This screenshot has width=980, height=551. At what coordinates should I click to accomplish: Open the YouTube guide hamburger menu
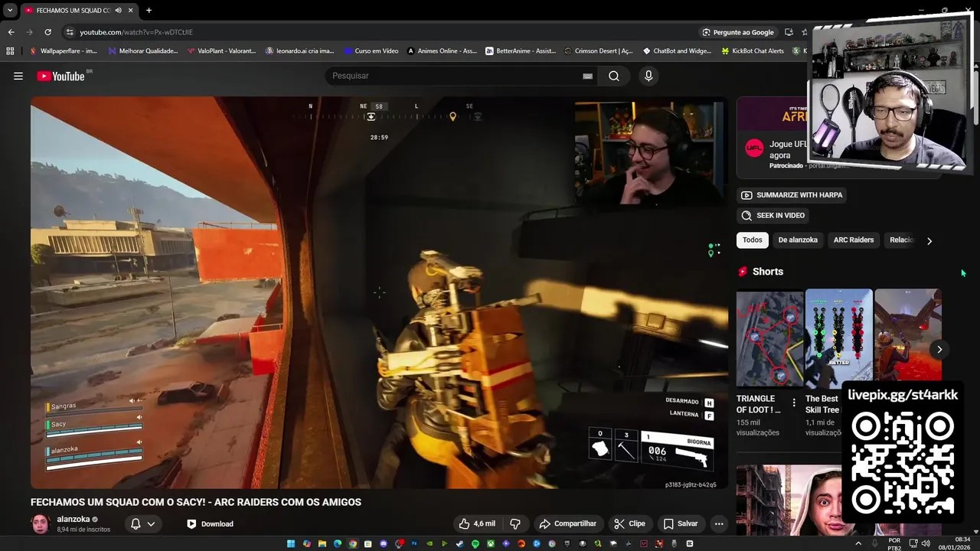[18, 76]
